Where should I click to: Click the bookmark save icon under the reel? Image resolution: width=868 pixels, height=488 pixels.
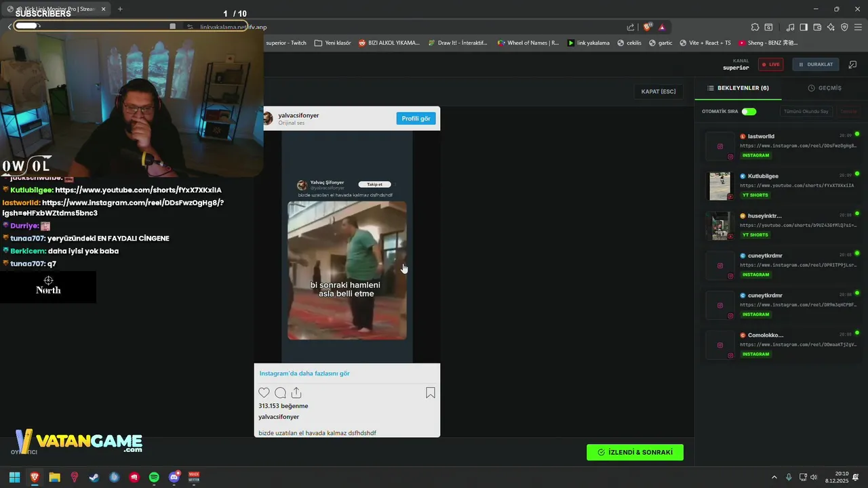pos(431,392)
